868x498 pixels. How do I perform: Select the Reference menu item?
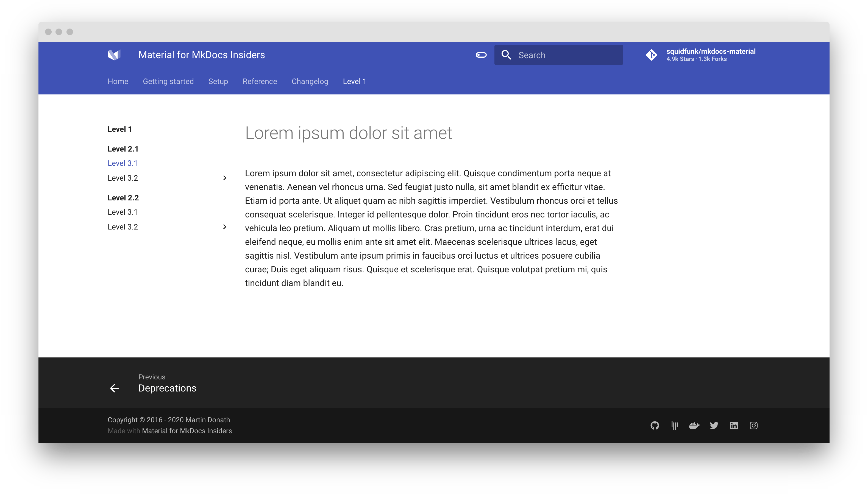pos(259,81)
